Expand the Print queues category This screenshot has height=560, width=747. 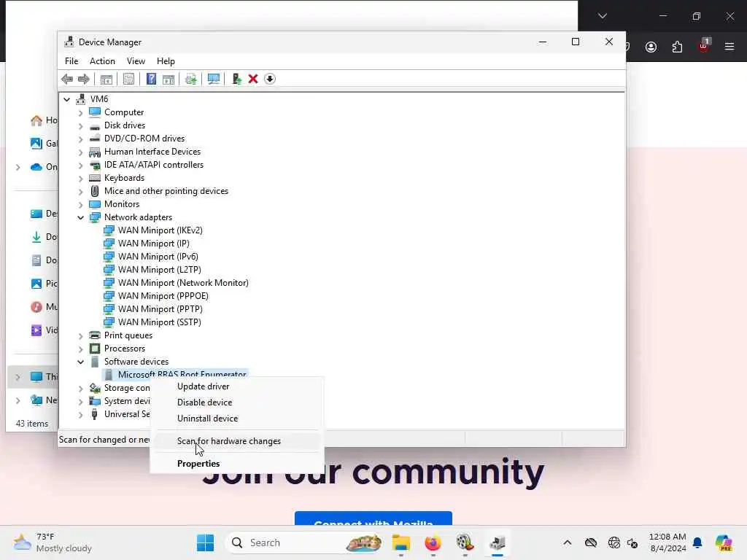[x=80, y=335]
